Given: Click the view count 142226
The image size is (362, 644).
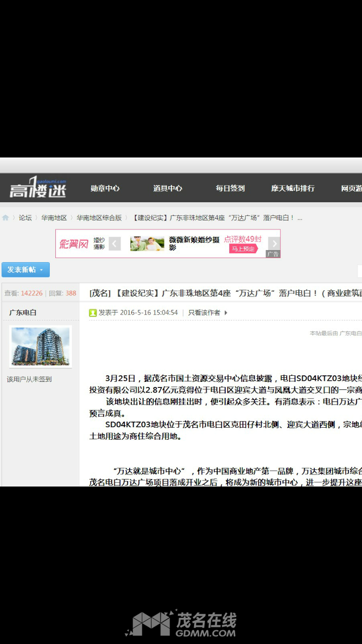Looking at the screenshot, I should 32,293.
